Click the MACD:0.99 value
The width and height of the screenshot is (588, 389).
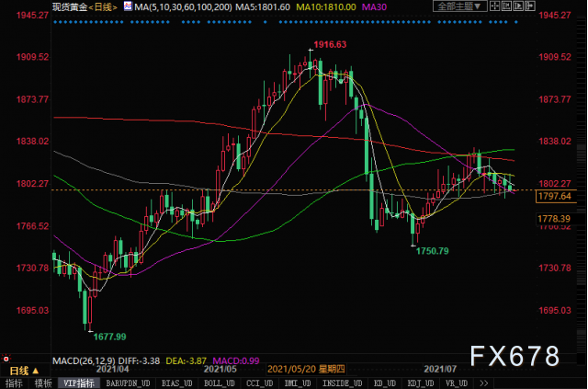[236, 360]
